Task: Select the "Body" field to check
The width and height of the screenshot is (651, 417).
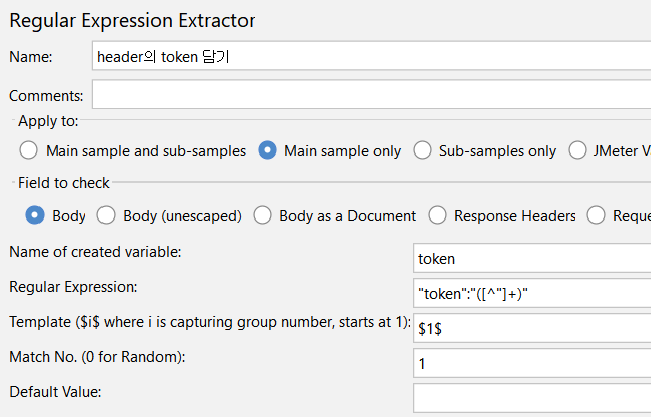Action: (35, 215)
